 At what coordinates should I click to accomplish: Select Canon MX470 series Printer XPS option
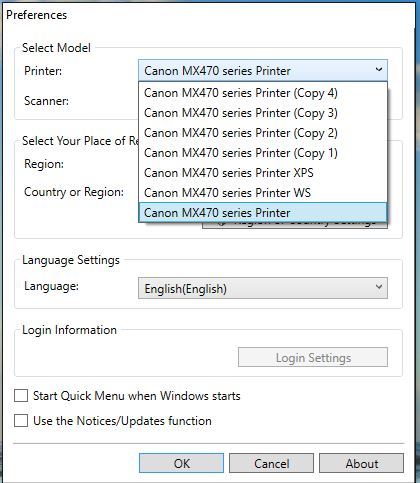click(x=263, y=173)
